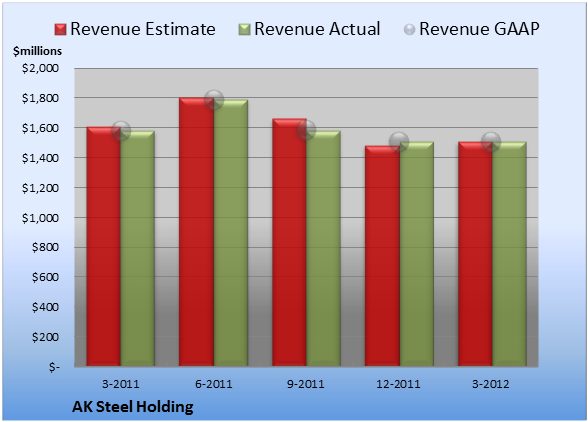Click the gray Revenue GAAP legend marker

pos(409,30)
